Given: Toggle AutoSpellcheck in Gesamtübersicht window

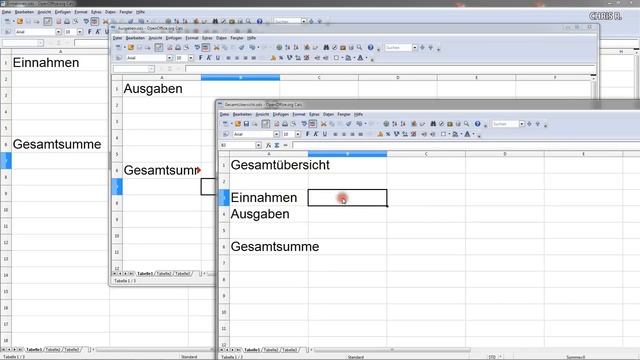Looking at the screenshot, I should point(312,124).
